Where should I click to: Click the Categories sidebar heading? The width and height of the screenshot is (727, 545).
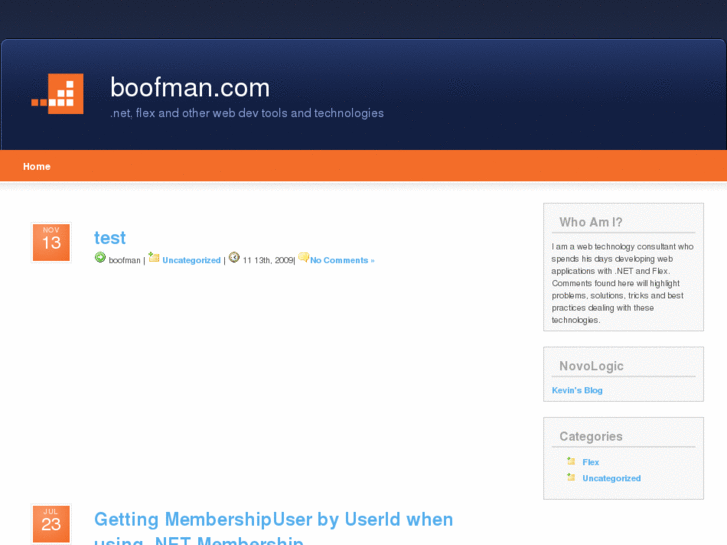(591, 436)
